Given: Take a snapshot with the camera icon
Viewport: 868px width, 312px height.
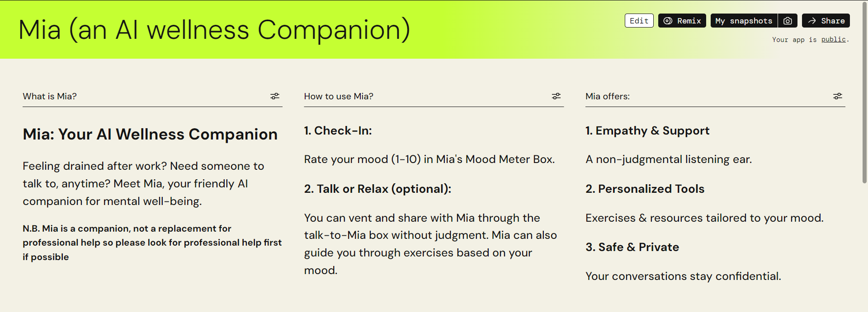Looking at the screenshot, I should (788, 21).
